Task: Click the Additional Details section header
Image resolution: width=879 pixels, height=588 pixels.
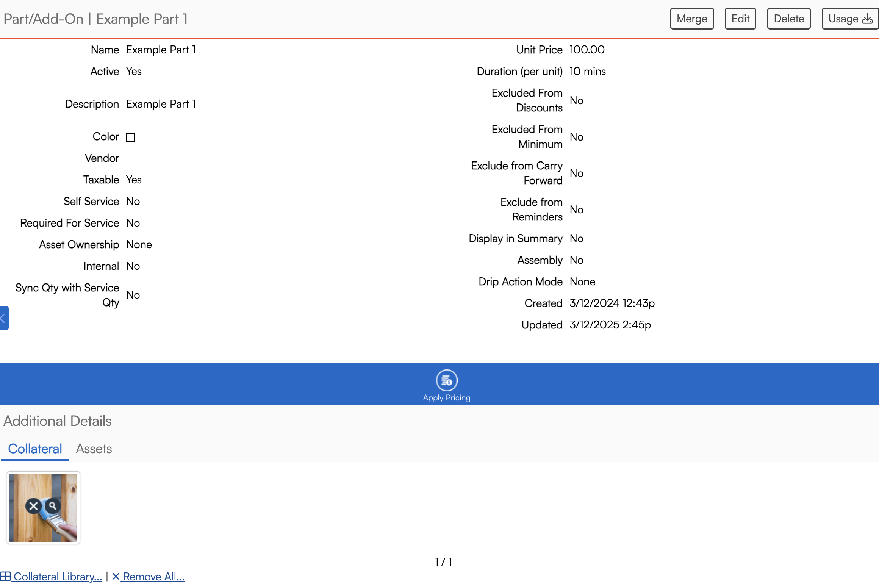Action: click(x=58, y=421)
